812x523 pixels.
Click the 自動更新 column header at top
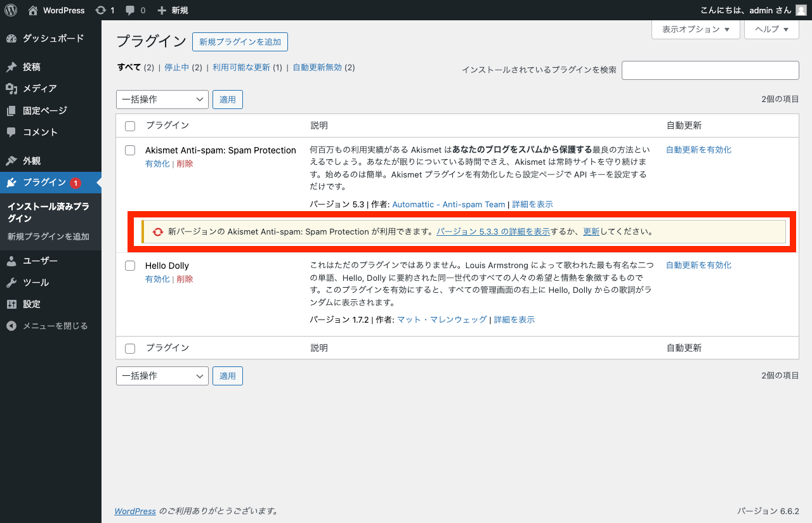pos(684,126)
